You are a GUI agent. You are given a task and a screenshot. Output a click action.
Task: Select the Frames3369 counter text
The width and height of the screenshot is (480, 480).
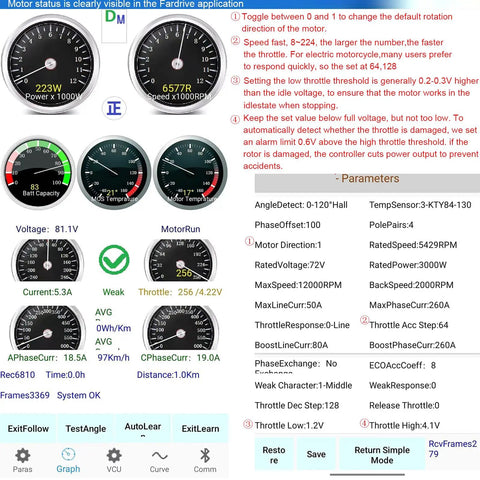coord(25,395)
